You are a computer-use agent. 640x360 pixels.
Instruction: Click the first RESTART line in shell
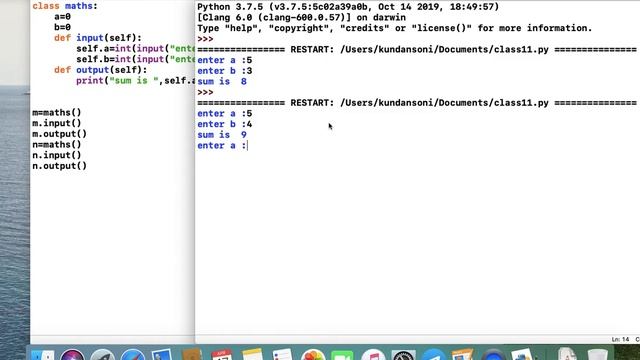417,49
